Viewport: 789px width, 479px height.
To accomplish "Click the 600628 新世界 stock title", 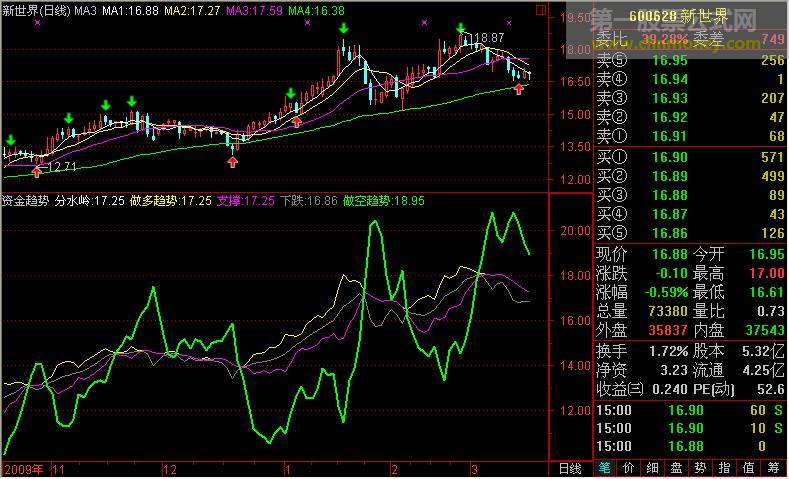I will coord(679,17).
